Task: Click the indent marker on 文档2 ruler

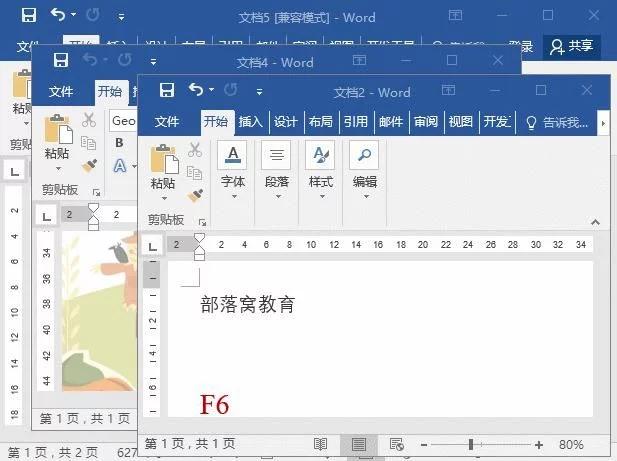Action: click(x=200, y=247)
